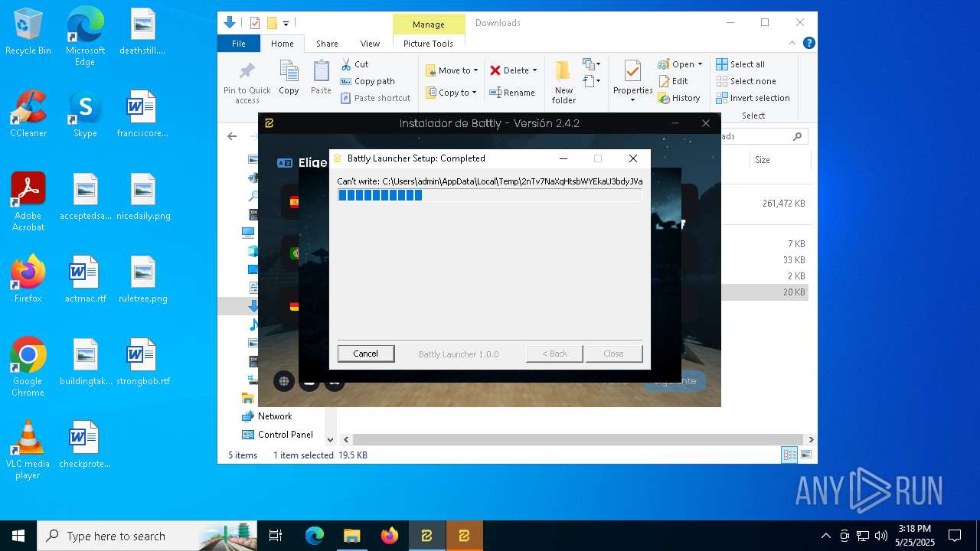Image resolution: width=980 pixels, height=551 pixels.
Task: Open file Properties
Action: [632, 83]
